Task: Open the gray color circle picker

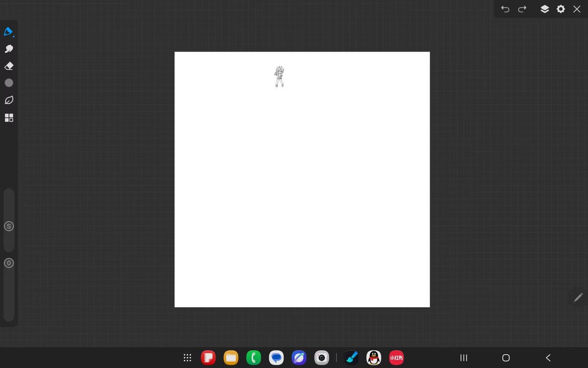Action: click(x=9, y=83)
